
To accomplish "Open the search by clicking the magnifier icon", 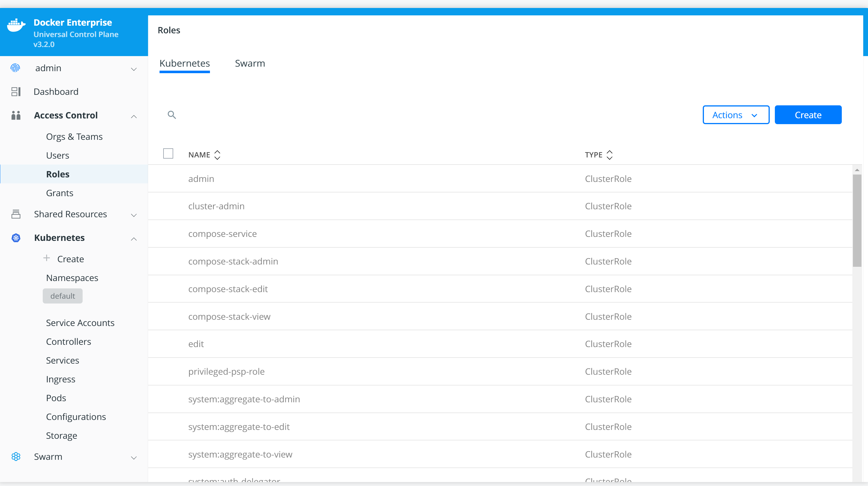I will click(x=172, y=114).
